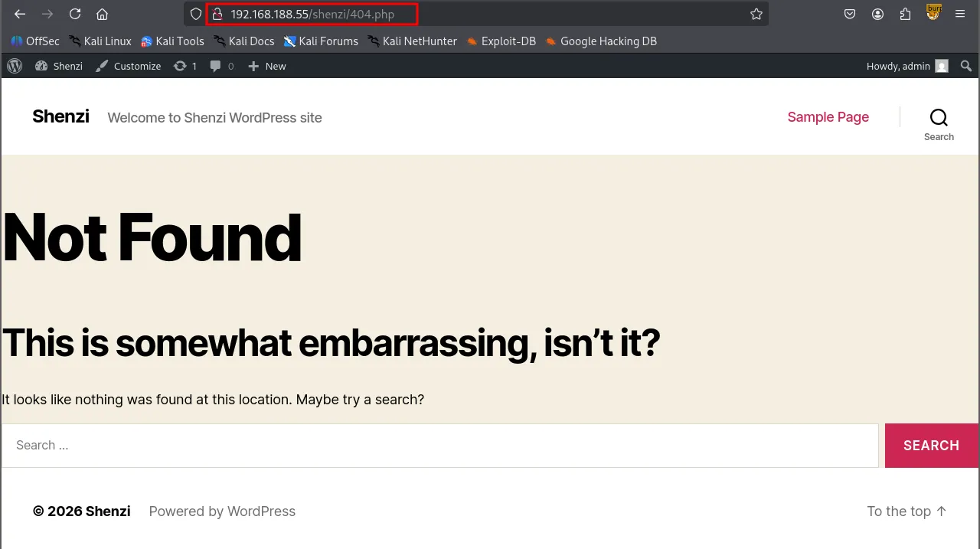This screenshot has width=980, height=549.
Task: Open Customize in admin bar
Action: point(129,66)
